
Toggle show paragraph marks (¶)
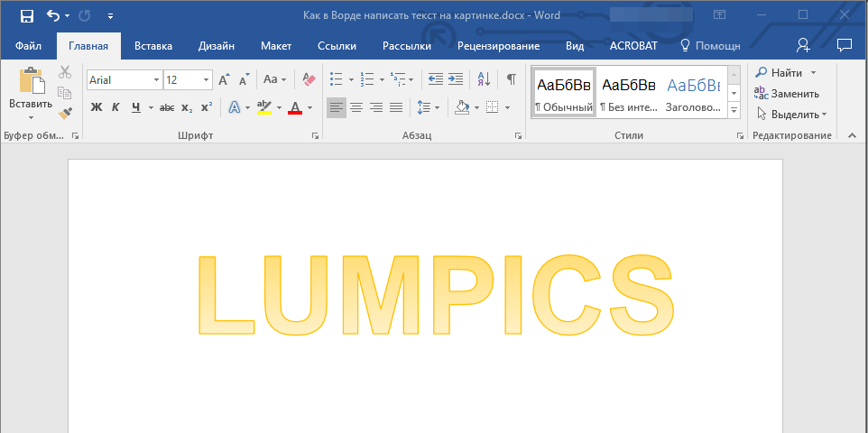click(511, 79)
